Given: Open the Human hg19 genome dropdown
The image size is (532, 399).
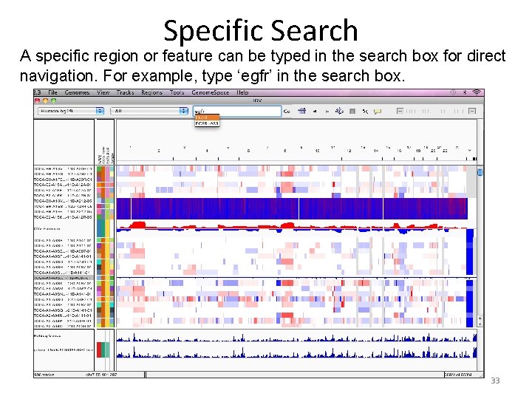Looking at the screenshot, I should tap(71, 111).
